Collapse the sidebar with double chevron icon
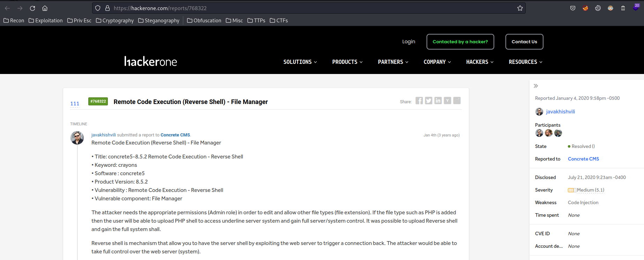 [536, 86]
